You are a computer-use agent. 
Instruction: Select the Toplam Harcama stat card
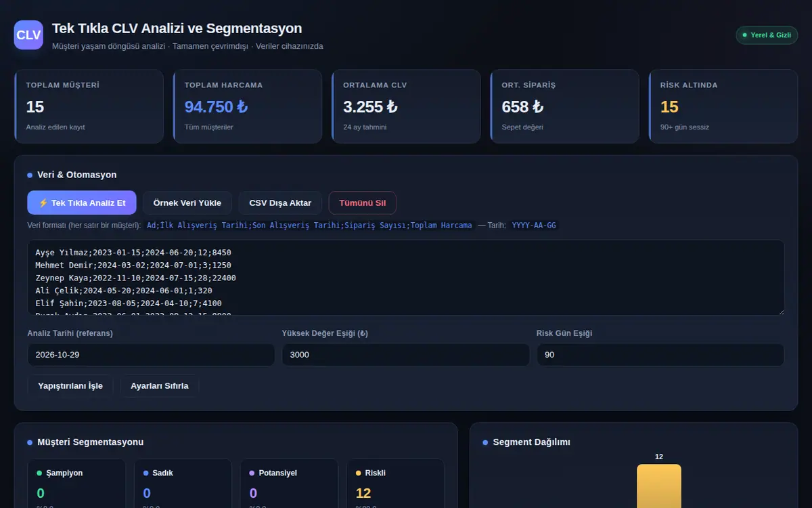(x=247, y=106)
